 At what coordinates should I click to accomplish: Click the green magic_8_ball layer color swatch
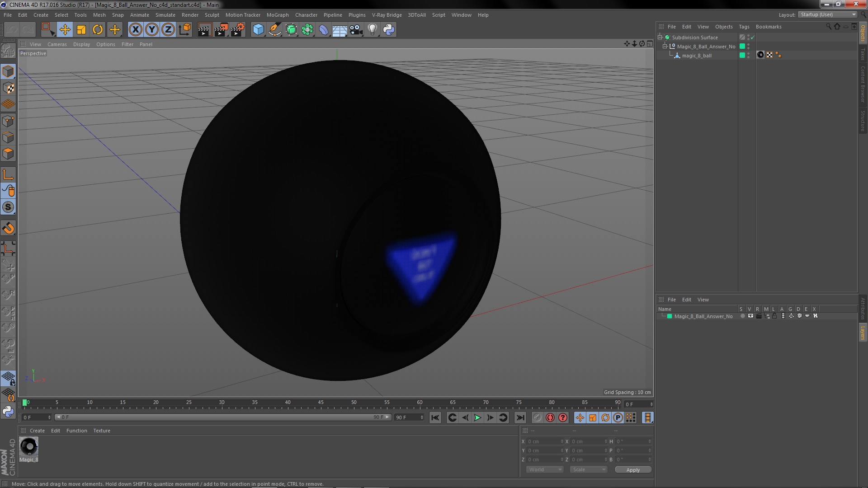[x=742, y=56]
